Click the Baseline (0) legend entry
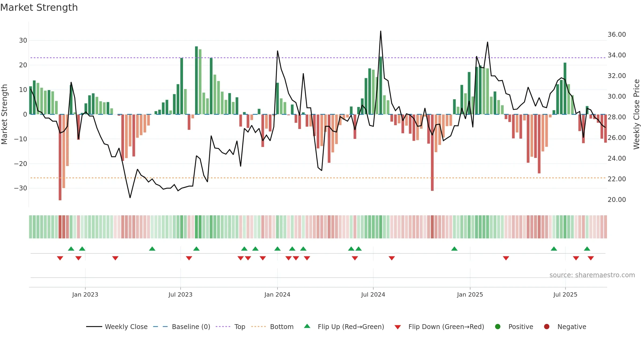This screenshot has height=362, width=644. 182,327
